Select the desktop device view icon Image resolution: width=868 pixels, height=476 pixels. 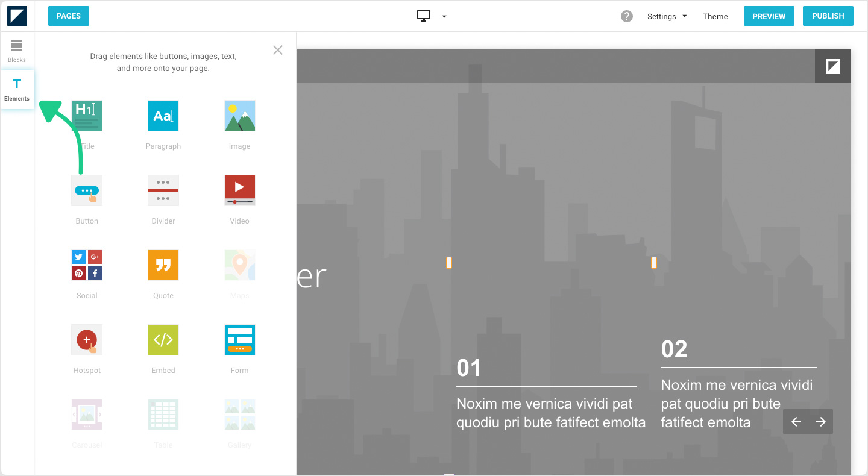(424, 16)
